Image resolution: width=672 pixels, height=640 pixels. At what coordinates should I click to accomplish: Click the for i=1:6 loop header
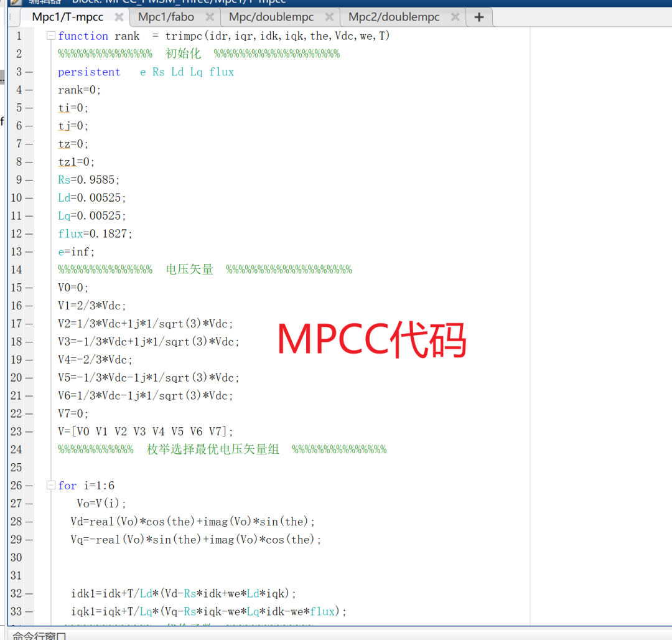click(86, 486)
